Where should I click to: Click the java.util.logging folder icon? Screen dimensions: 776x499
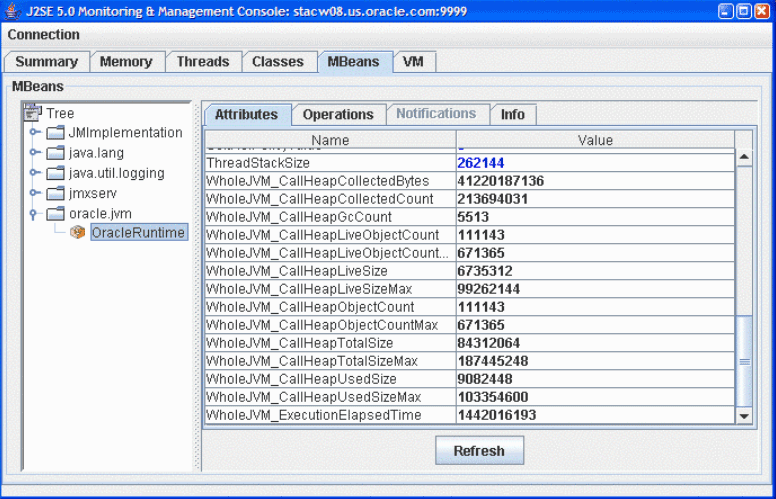point(55,173)
